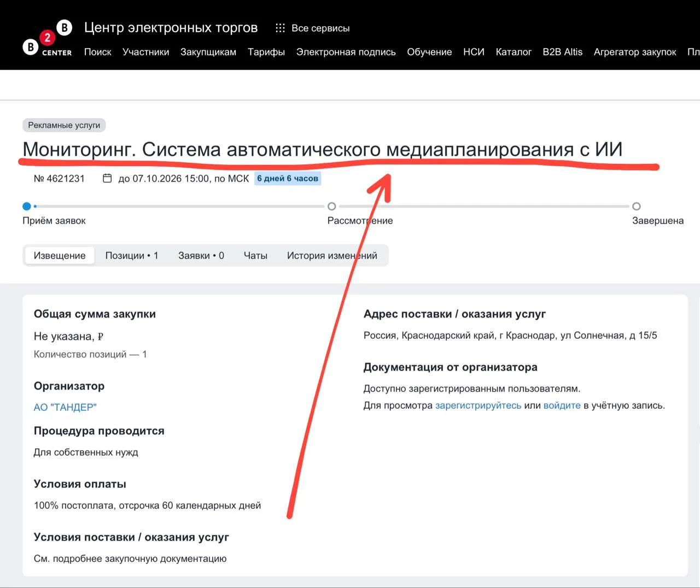Click the procedure number № 4621231
Viewport: 700px width, 588px height.
tap(59, 179)
